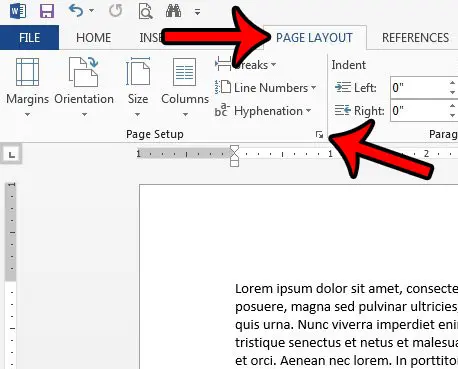458x369 pixels.
Task: Increase Right indent with up arrow
Action: point(452,106)
